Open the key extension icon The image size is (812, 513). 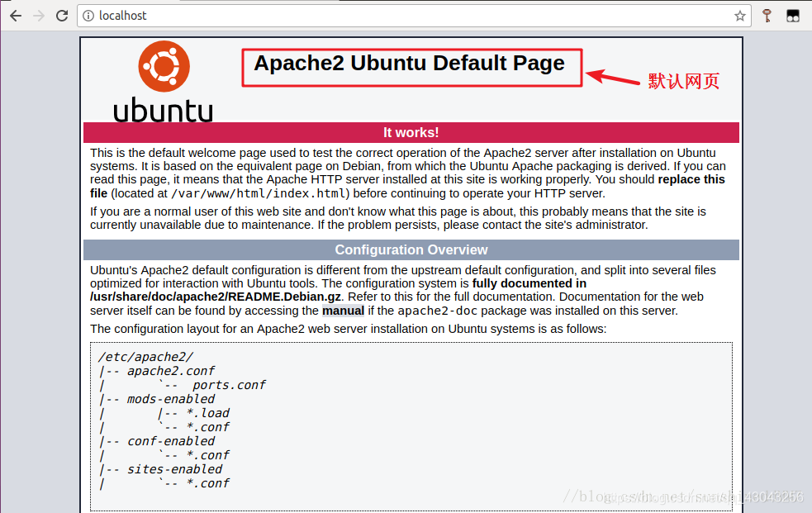point(767,16)
